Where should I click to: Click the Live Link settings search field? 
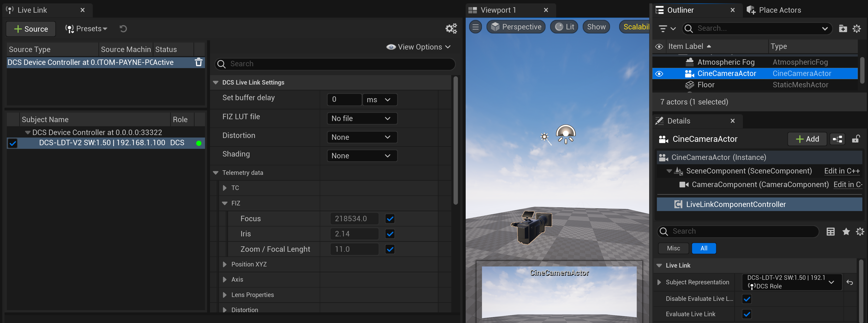pos(335,64)
